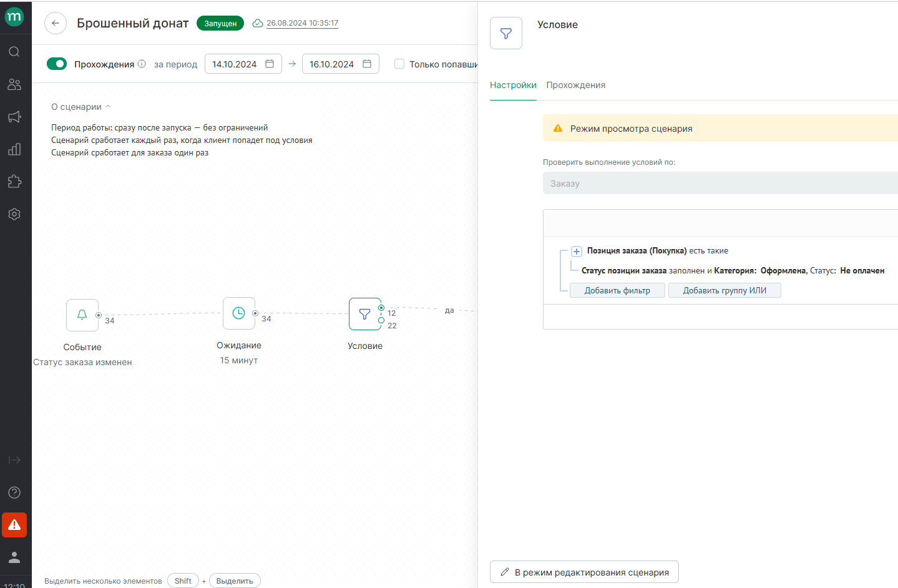Screen dimensions: 898x588
Task: Click the Выделить button at the bottom
Action: pos(235,581)
